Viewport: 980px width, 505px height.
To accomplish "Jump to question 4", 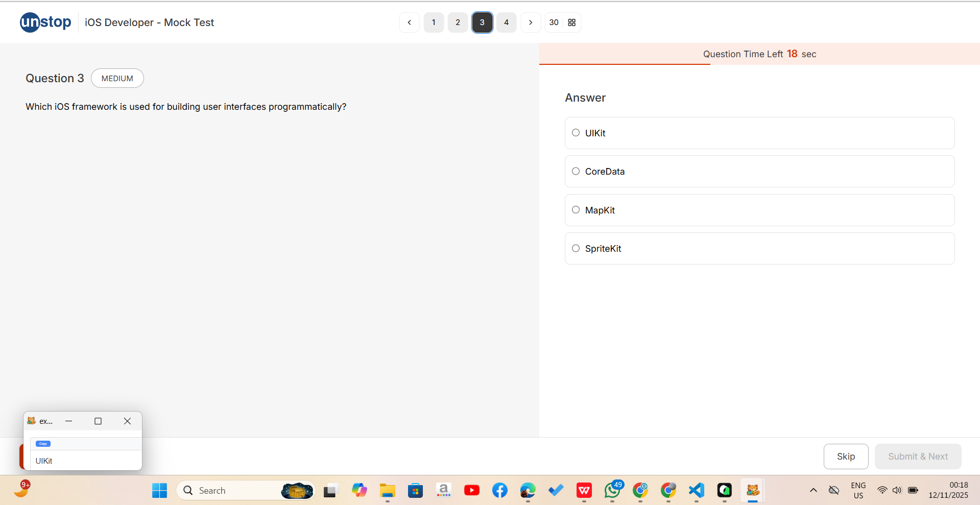I will point(506,22).
